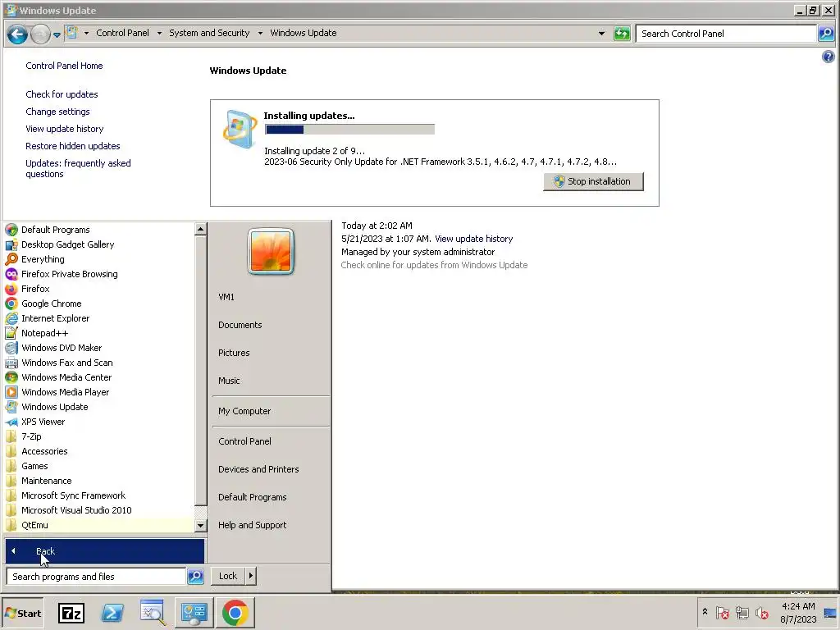
Task: Click the refresh button beside address bar
Action: 622,34
